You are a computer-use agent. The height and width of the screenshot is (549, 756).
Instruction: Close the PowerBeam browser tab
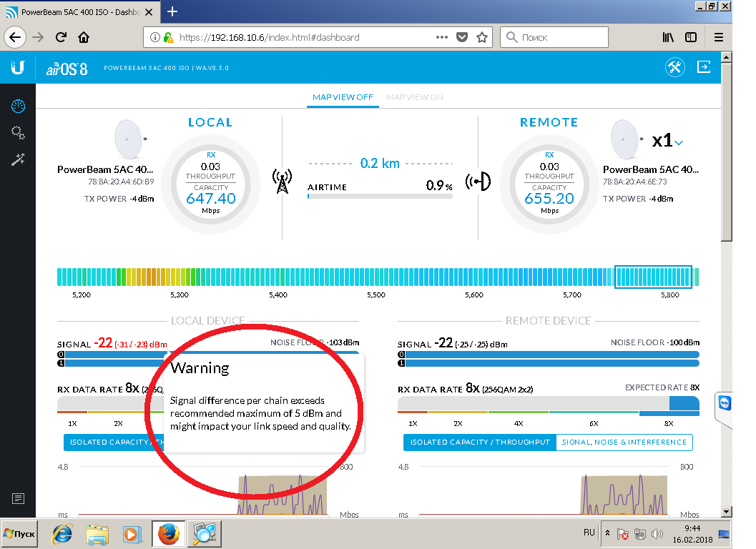coord(149,12)
